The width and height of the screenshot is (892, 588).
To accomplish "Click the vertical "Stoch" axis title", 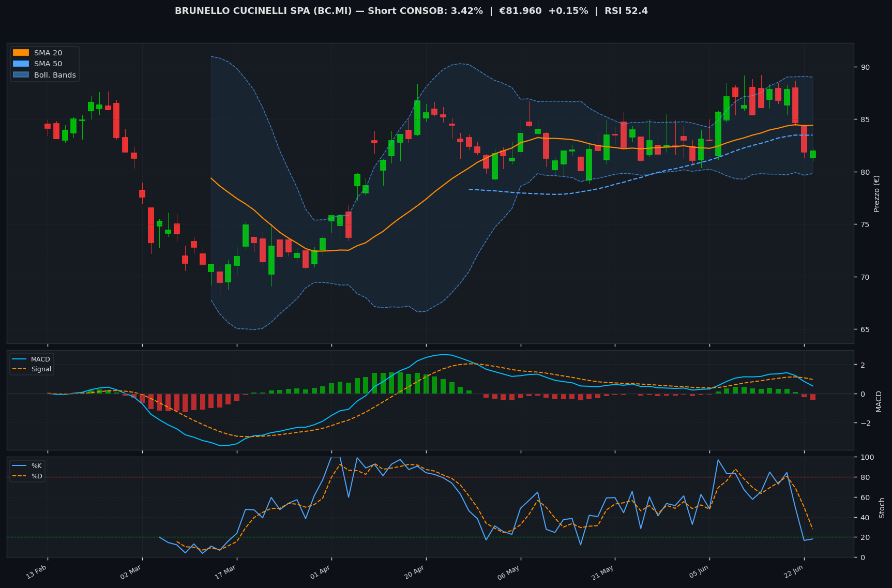I will [882, 508].
